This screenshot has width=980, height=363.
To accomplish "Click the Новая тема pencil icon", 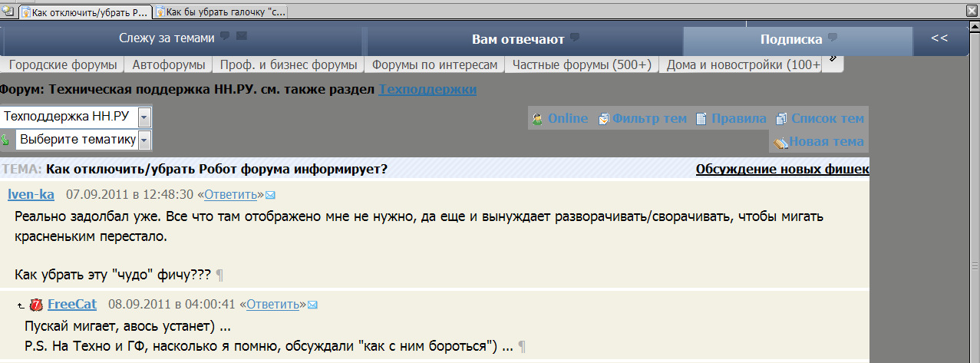I will point(780,142).
